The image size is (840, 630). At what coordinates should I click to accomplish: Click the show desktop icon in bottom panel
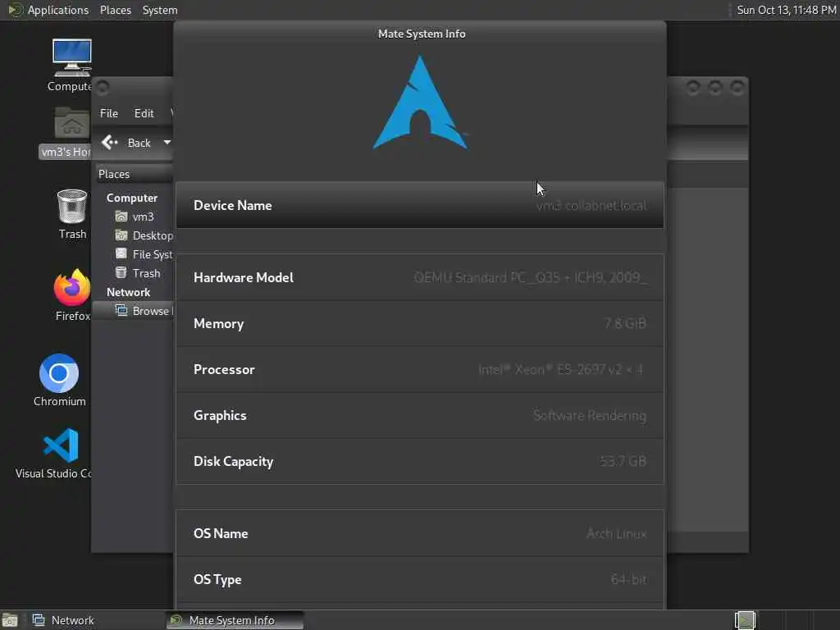(x=10, y=620)
